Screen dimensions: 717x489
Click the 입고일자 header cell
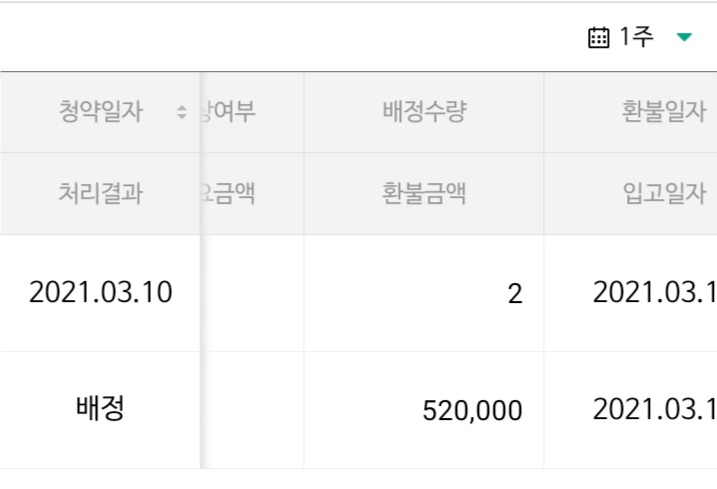click(663, 194)
